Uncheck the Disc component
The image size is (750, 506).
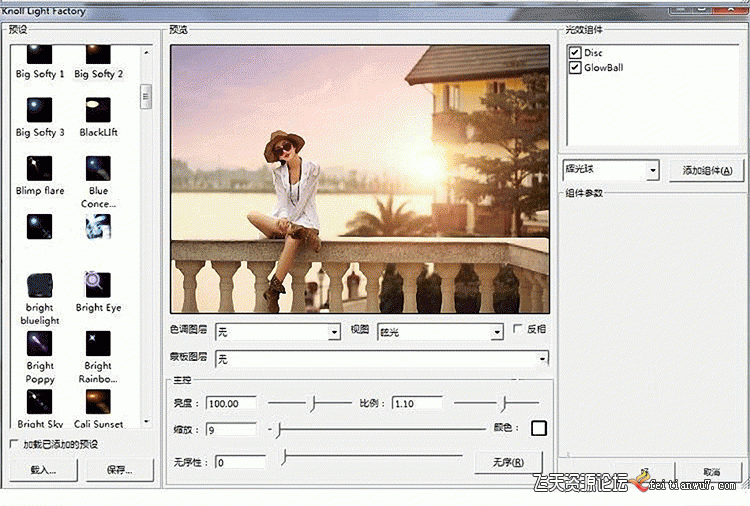tap(575, 53)
